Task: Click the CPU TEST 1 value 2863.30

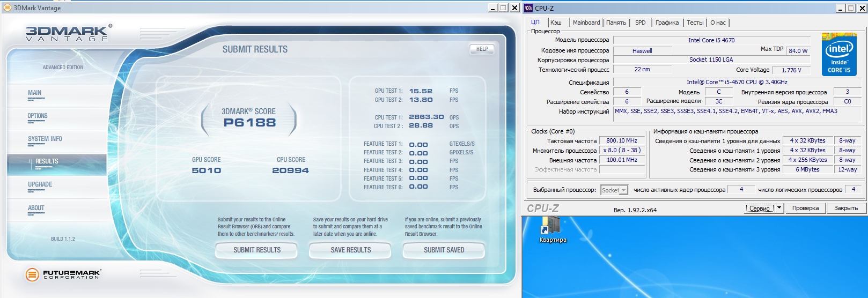Action: click(x=426, y=117)
